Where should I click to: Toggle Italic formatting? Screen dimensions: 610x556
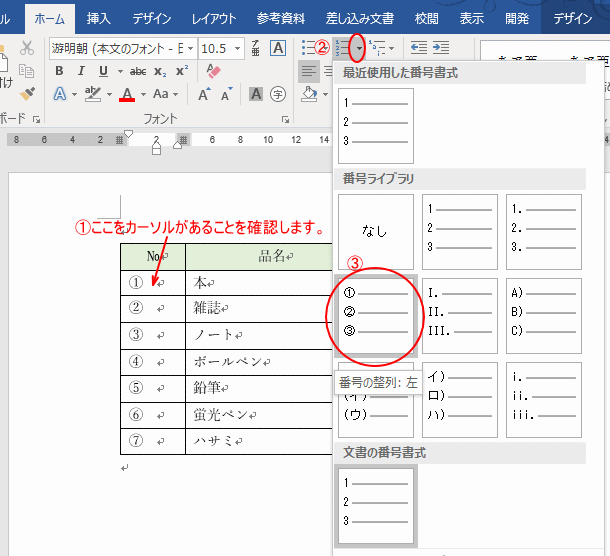pyautogui.click(x=81, y=71)
